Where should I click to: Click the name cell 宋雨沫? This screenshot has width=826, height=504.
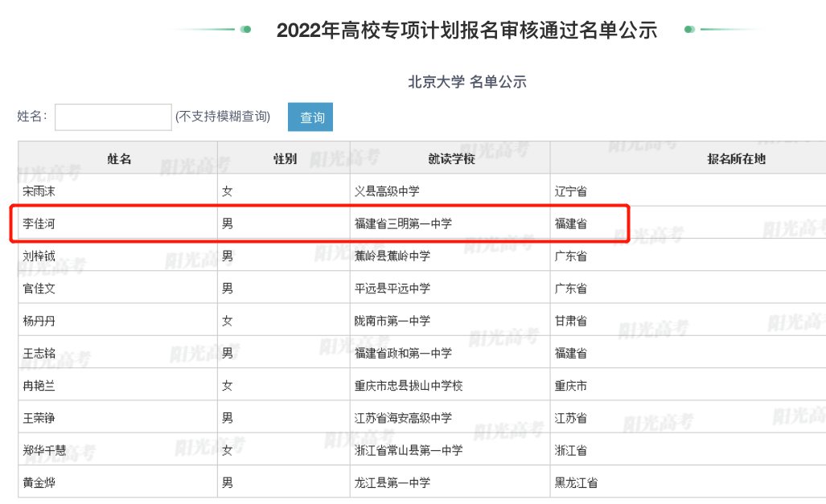coord(39,191)
